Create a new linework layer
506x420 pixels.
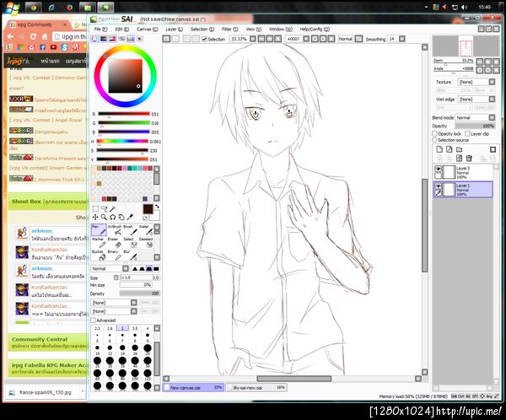(x=449, y=149)
